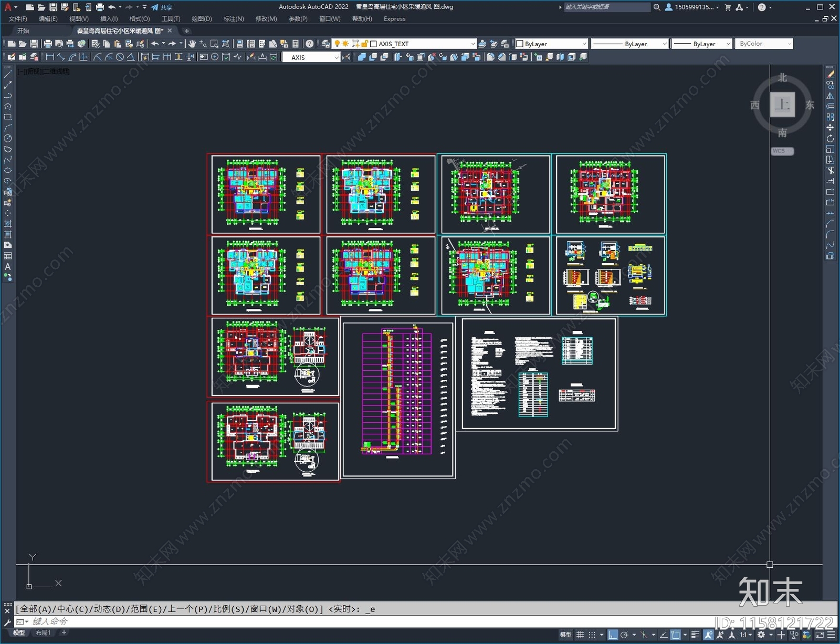Toggle ortho mode in status bar
The height and width of the screenshot is (644, 840).
coord(613,635)
